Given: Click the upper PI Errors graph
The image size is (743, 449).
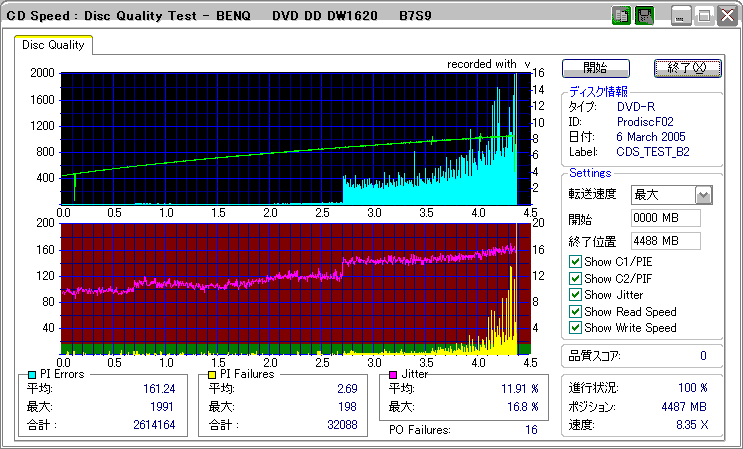Looking at the screenshot, I should click(x=295, y=139).
